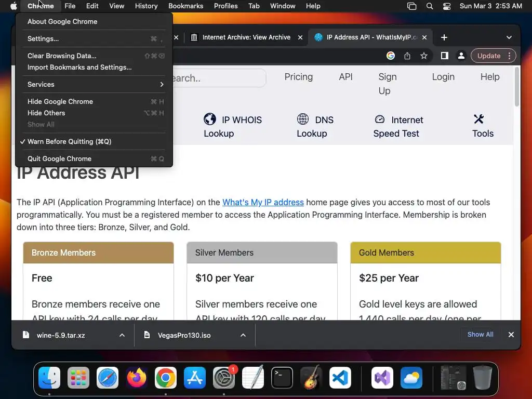Open a new tab with plus icon
Image resolution: width=532 pixels, height=399 pixels.
[444, 37]
